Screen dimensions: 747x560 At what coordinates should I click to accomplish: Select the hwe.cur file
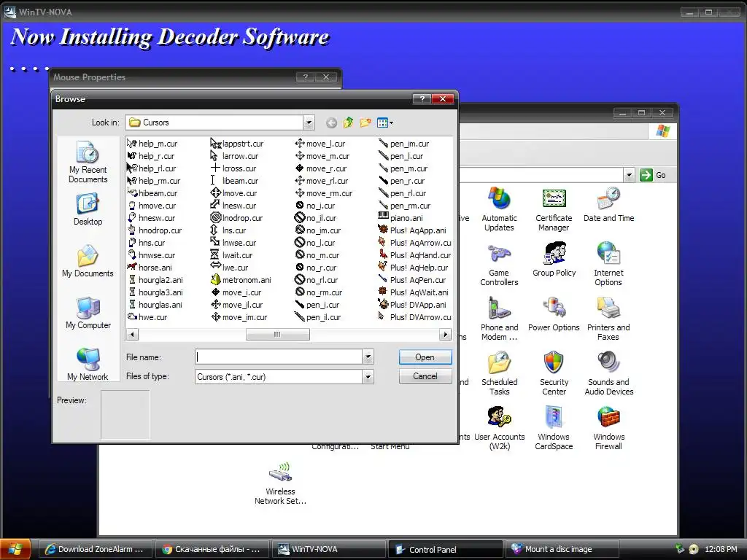tap(147, 317)
